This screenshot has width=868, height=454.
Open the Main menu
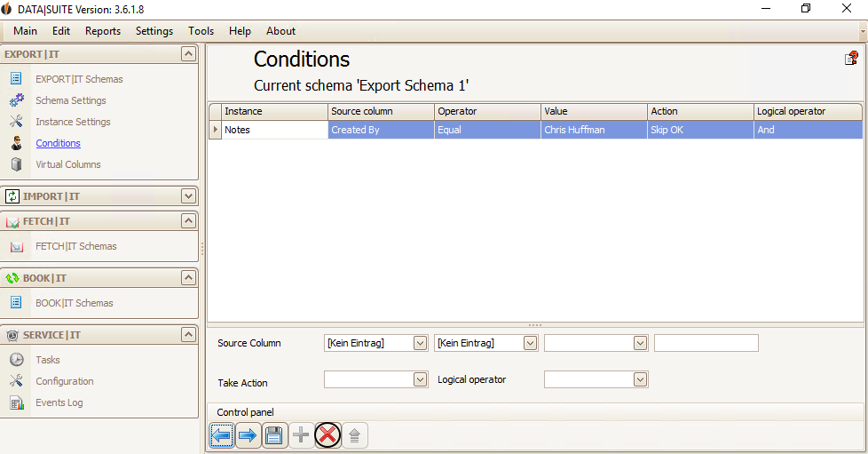(25, 31)
